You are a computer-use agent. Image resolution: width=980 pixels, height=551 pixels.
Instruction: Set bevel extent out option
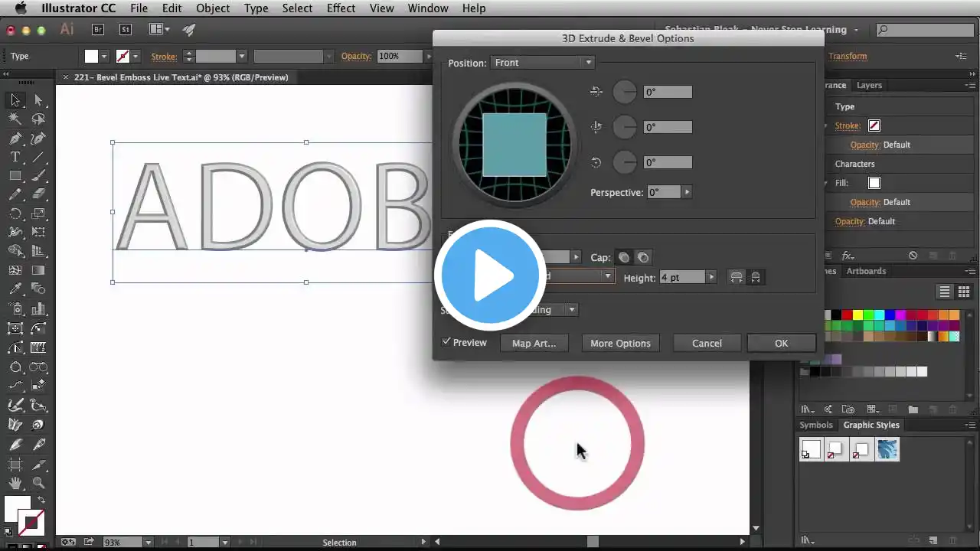point(737,277)
